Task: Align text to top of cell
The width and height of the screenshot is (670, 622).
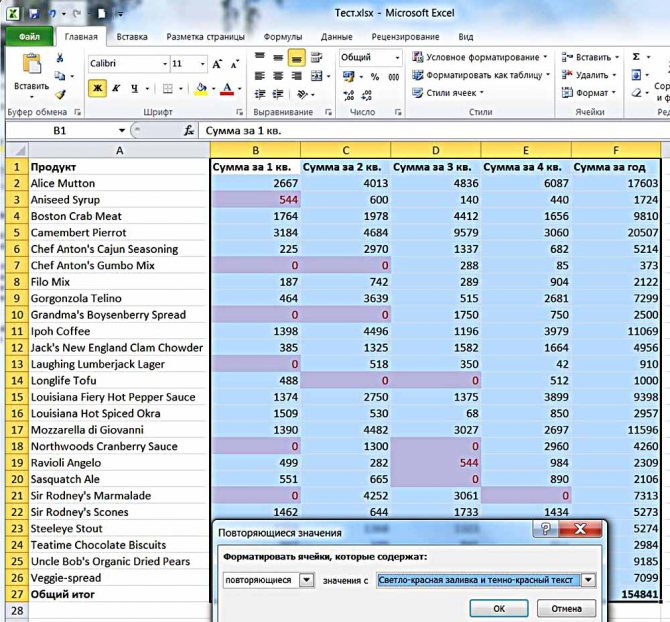Action: point(260,57)
